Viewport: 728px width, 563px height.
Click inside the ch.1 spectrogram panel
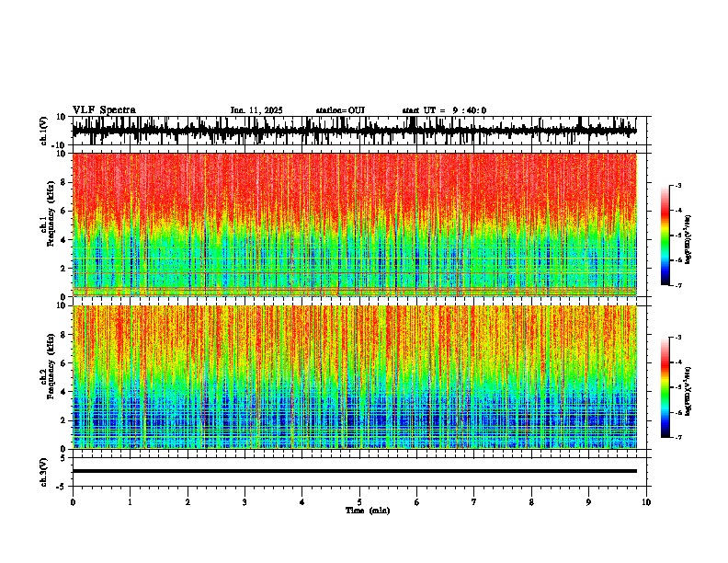pos(354,224)
